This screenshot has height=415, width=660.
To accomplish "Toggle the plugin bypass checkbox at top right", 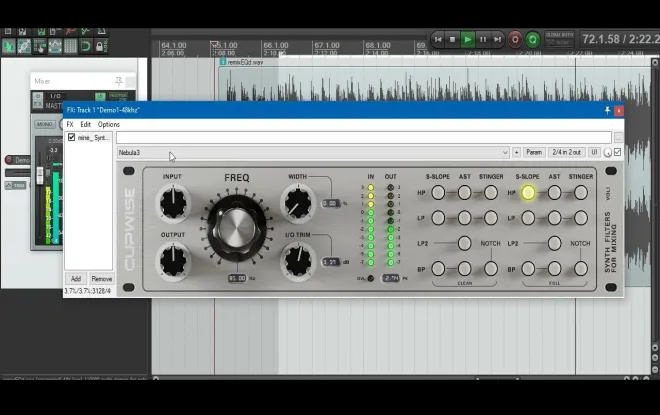I will click(617, 152).
